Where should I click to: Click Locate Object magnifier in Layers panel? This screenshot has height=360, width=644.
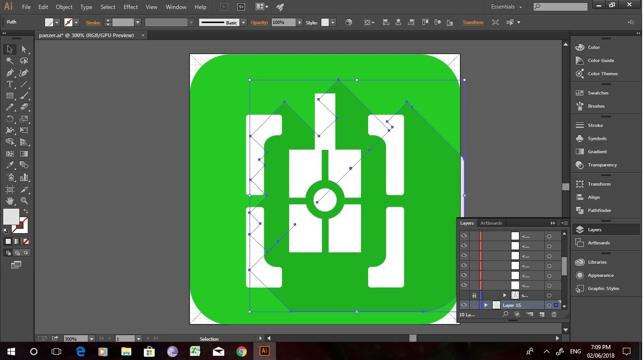[x=505, y=314]
